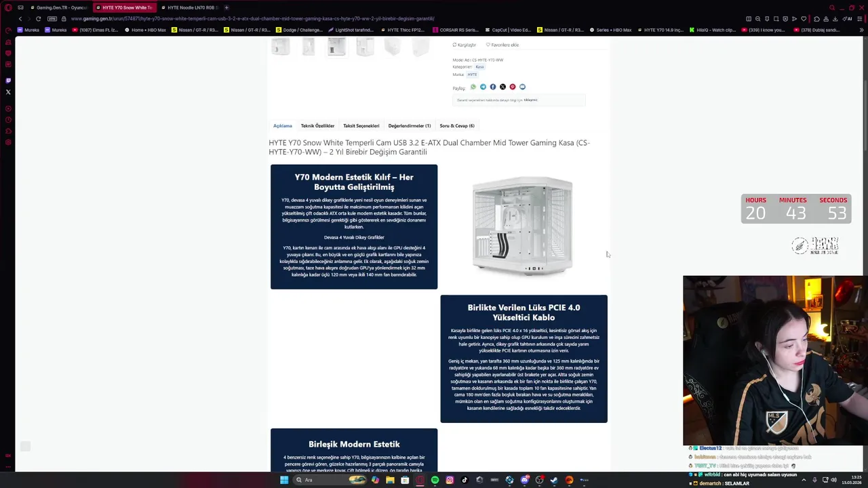Open the Kasa category tag

479,67
